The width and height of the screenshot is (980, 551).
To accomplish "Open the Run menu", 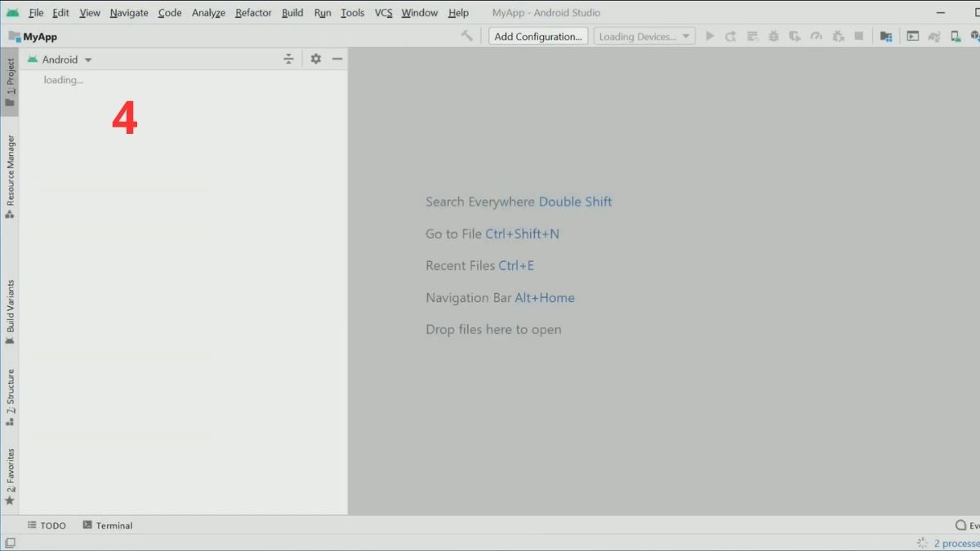I will point(323,12).
